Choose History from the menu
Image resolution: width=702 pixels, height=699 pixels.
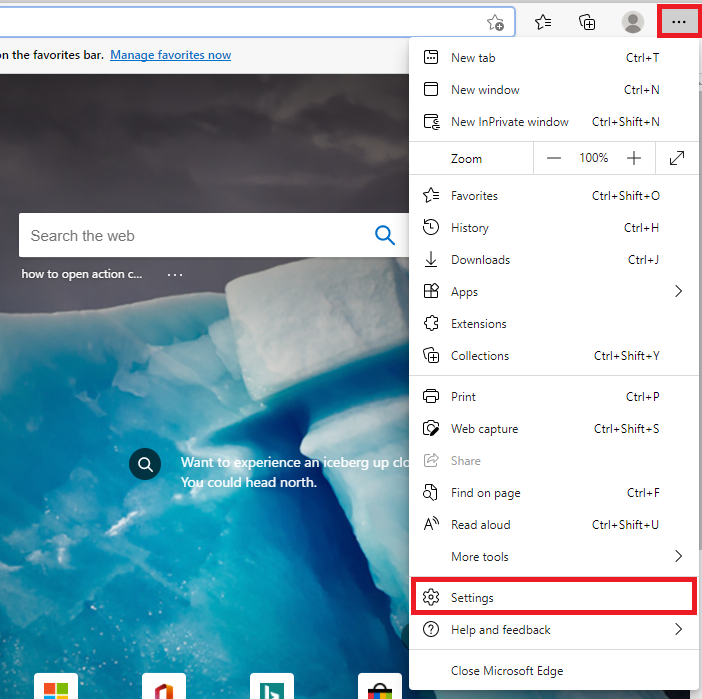tap(469, 228)
